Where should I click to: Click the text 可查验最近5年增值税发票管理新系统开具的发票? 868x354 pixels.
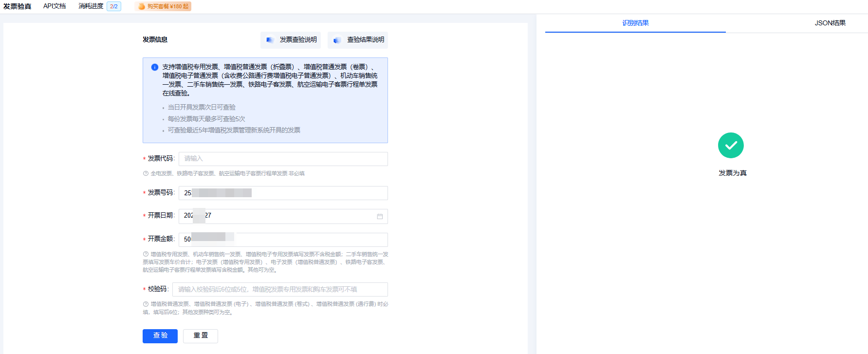(234, 130)
